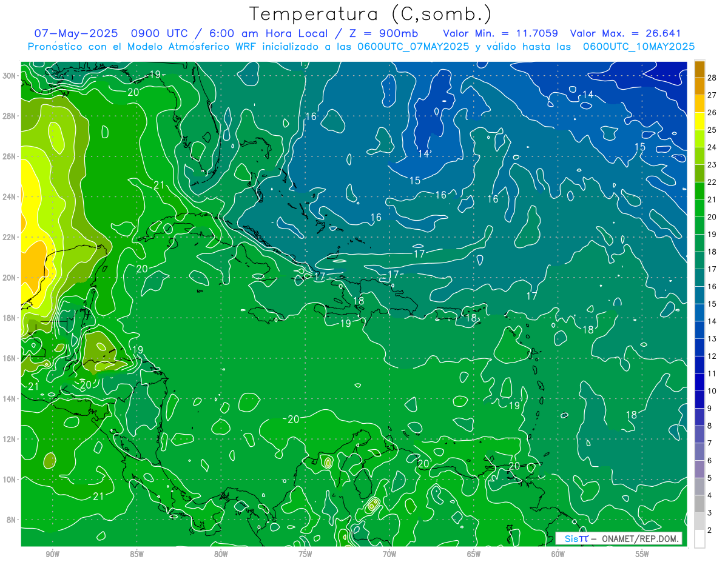Viewport: 728px width, 562px height.
Task: Click colorbar scale label "9"
Action: [710, 408]
